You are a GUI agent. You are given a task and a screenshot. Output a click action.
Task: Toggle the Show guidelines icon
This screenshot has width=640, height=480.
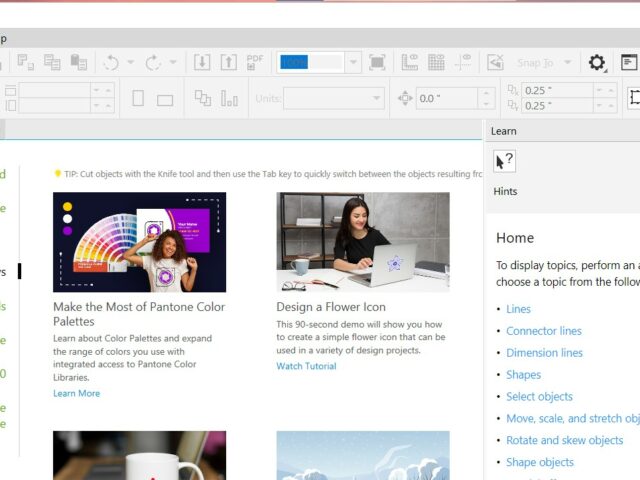tap(462, 62)
